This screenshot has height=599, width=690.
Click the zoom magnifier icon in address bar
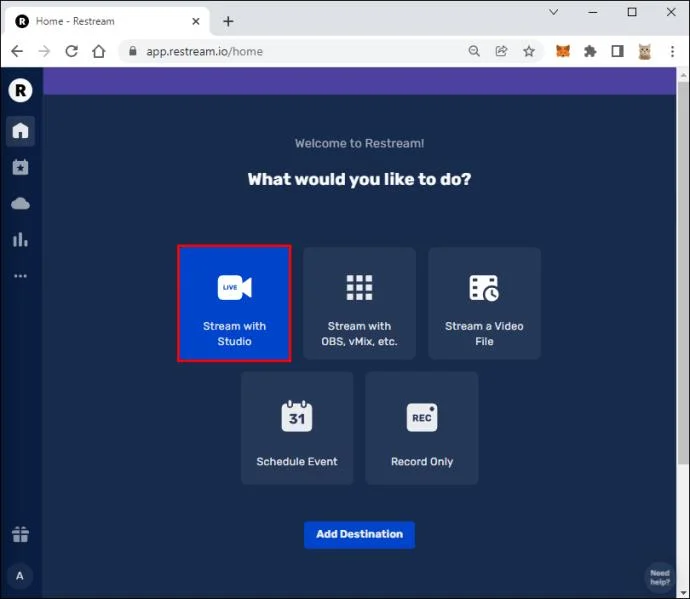pyautogui.click(x=474, y=51)
